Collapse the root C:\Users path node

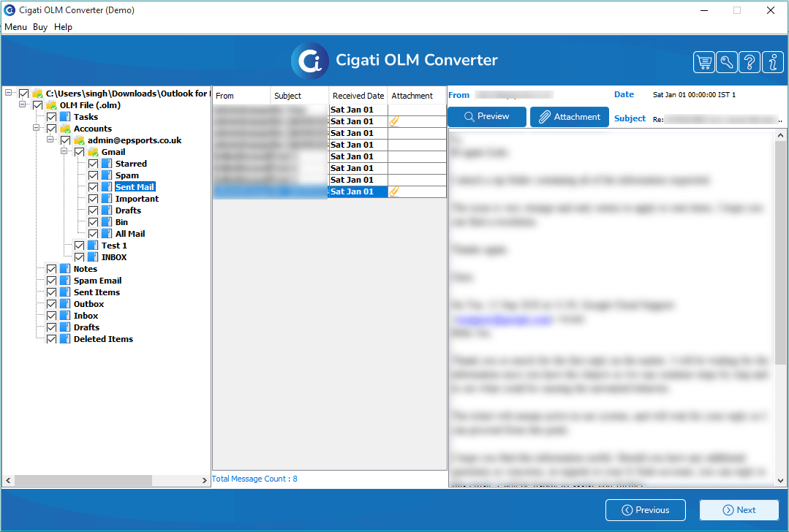point(9,93)
